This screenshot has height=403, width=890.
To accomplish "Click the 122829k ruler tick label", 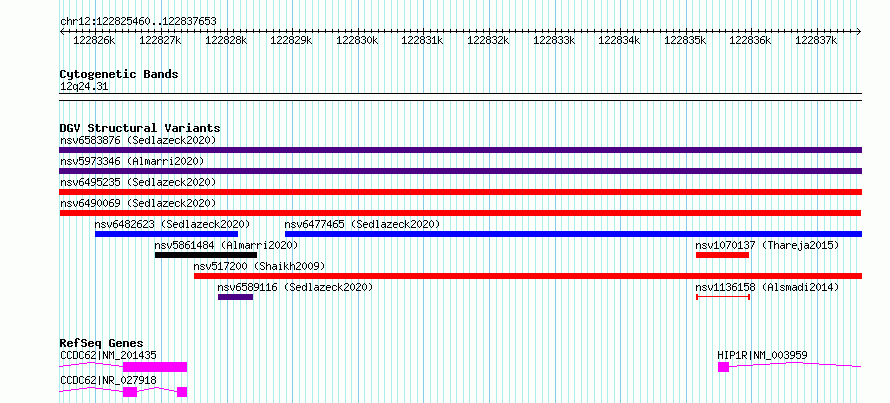I will (x=291, y=40).
